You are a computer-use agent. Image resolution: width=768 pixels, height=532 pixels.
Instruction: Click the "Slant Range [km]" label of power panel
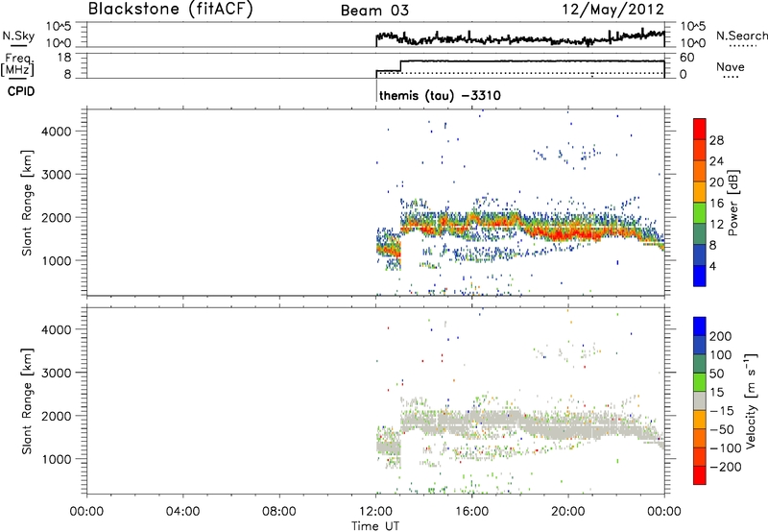pyautogui.click(x=27, y=203)
